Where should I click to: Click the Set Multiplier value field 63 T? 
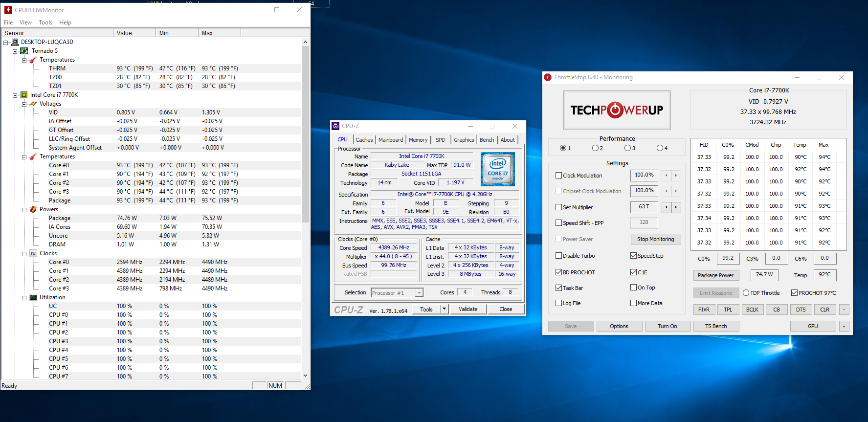click(644, 207)
